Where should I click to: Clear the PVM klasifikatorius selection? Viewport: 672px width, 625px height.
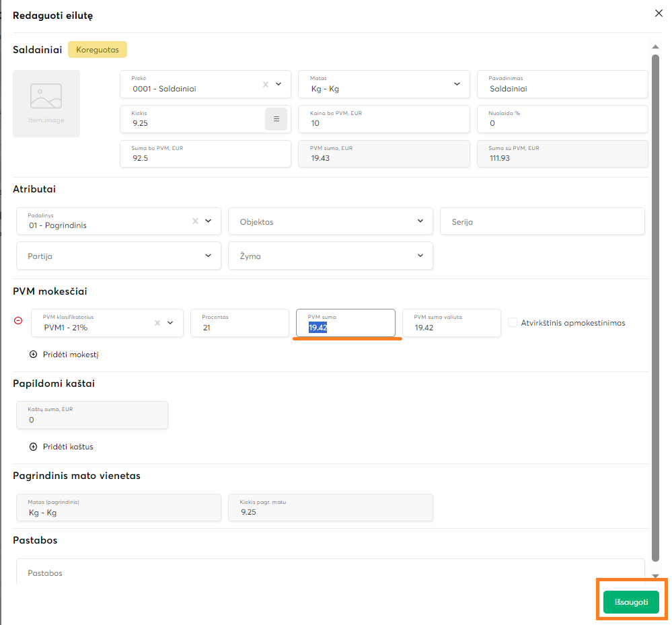pyautogui.click(x=157, y=323)
